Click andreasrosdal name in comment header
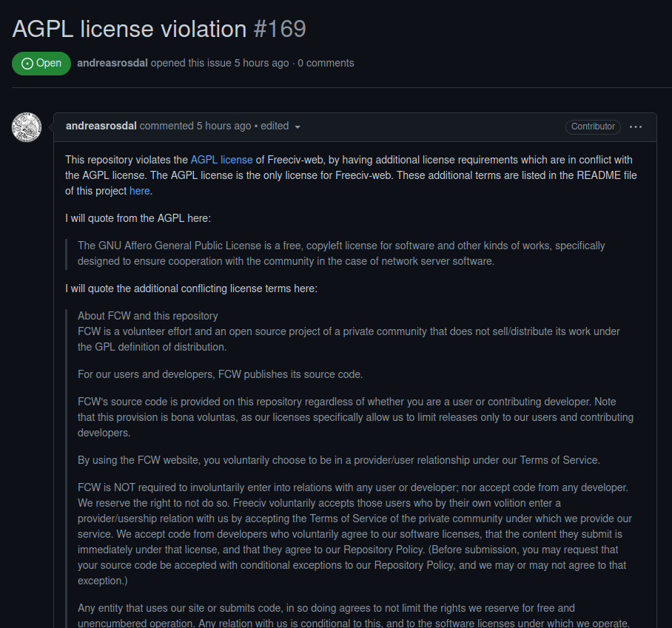Screen dimensions: 672x628 [101, 126]
